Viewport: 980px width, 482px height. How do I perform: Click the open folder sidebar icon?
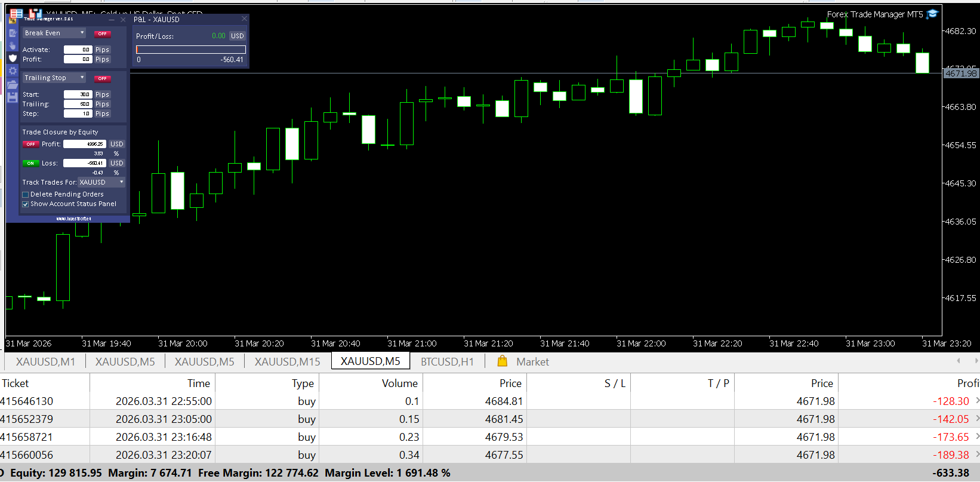13,84
